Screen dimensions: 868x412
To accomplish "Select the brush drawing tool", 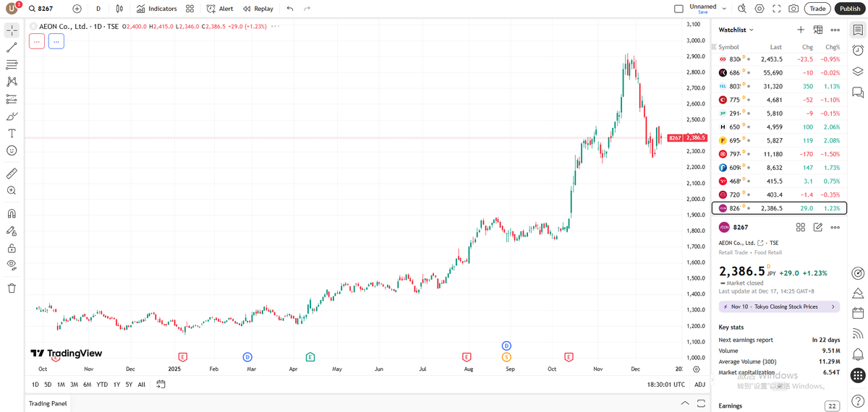I will click(x=12, y=116).
